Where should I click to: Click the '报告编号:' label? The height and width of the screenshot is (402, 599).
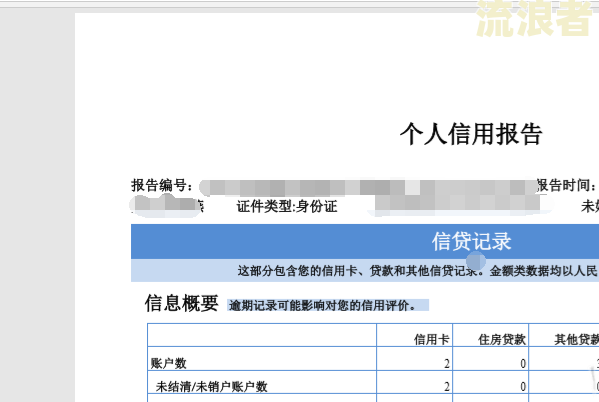click(162, 186)
